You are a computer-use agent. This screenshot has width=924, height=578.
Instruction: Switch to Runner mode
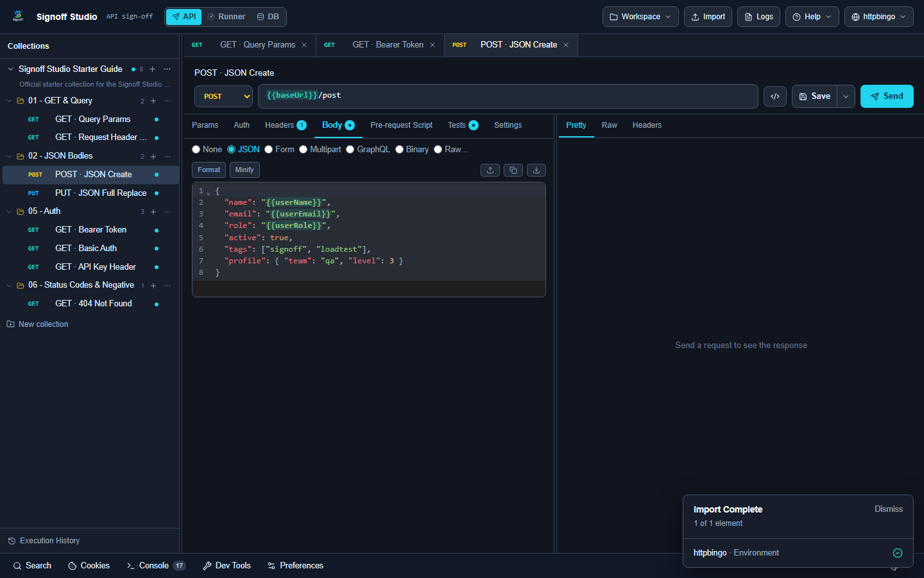tap(226, 17)
